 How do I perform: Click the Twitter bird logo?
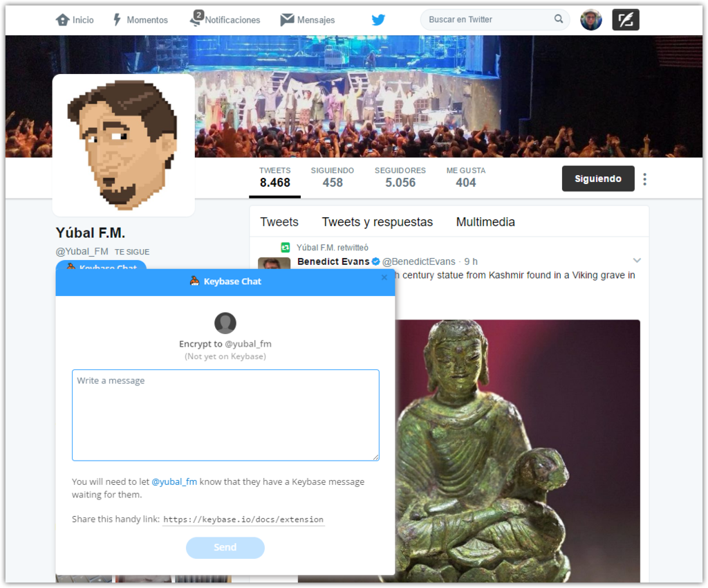pyautogui.click(x=378, y=20)
